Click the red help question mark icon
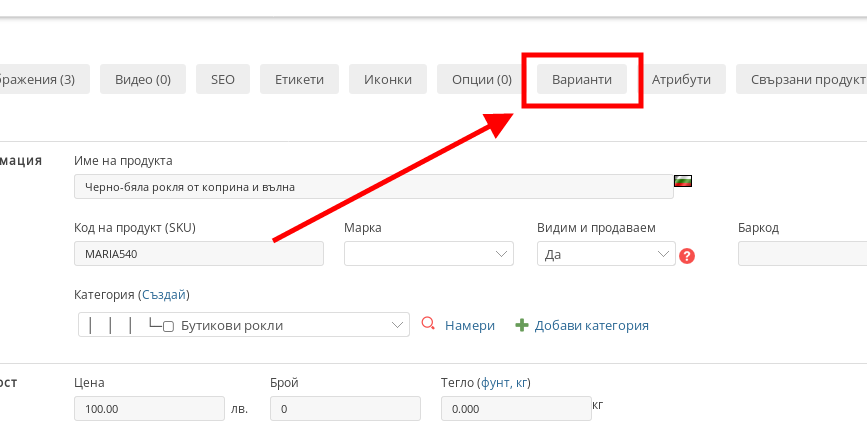The image size is (867, 435). tap(687, 255)
